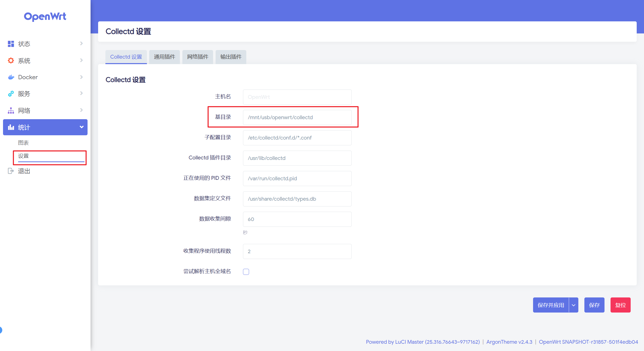The width and height of the screenshot is (644, 351).
Task: Switch to the 通用插件 tab
Action: 164,57
